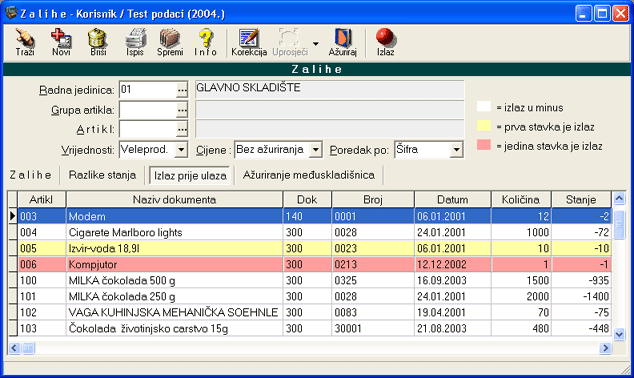
Task: Click the horizontal scroll left arrow
Action: [x=14, y=348]
